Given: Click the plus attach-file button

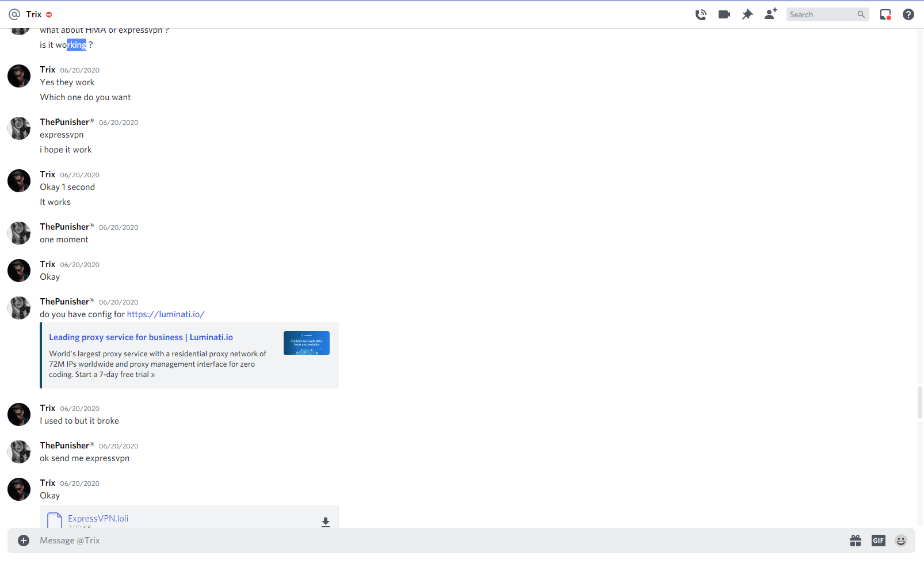Looking at the screenshot, I should click(24, 541).
